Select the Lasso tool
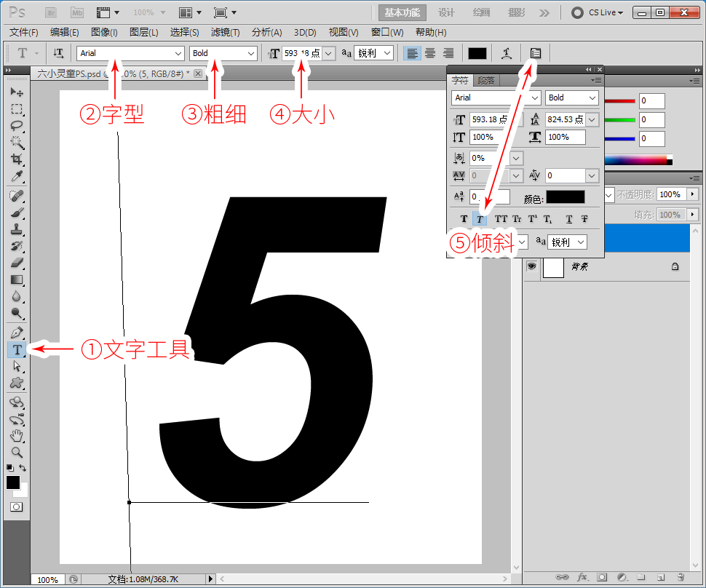Viewport: 706px width, 588px height. 16,125
